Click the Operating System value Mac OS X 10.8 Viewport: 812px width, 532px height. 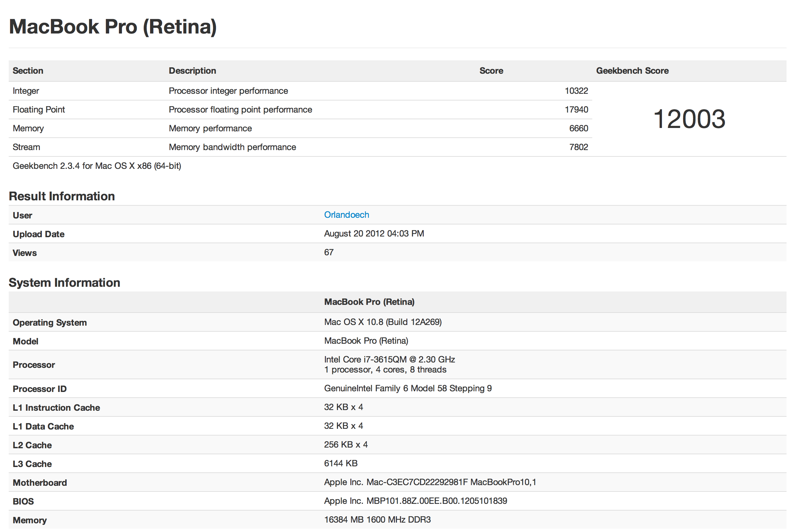[x=383, y=322]
